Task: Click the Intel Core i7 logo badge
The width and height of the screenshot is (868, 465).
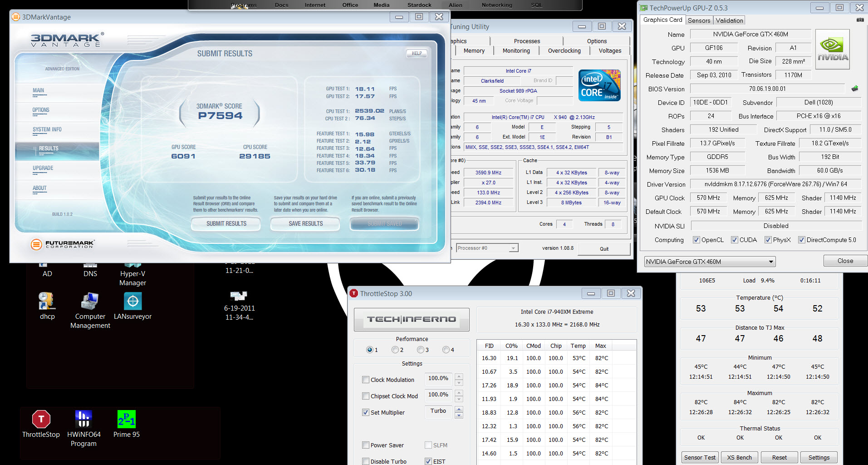Action: pos(599,85)
